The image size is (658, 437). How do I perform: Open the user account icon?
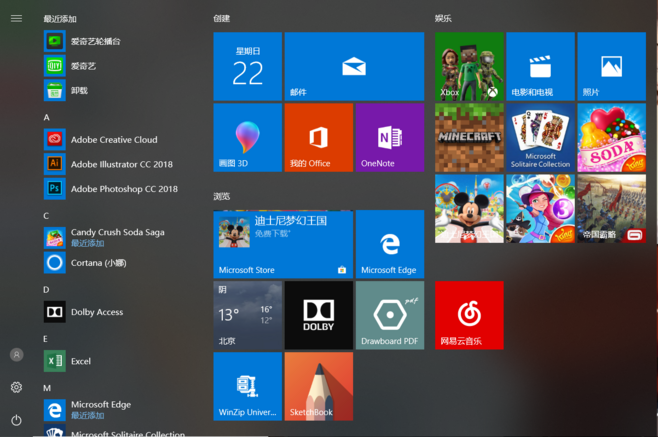pyautogui.click(x=17, y=355)
